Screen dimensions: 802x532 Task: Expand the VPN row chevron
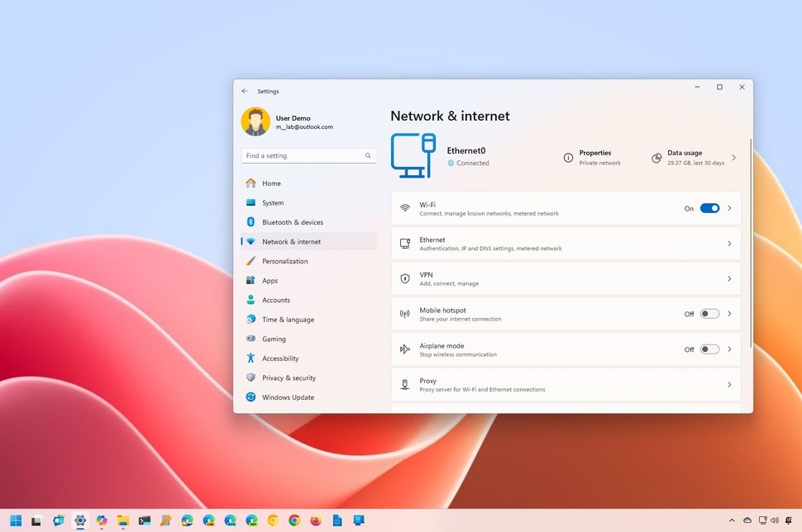pos(728,278)
